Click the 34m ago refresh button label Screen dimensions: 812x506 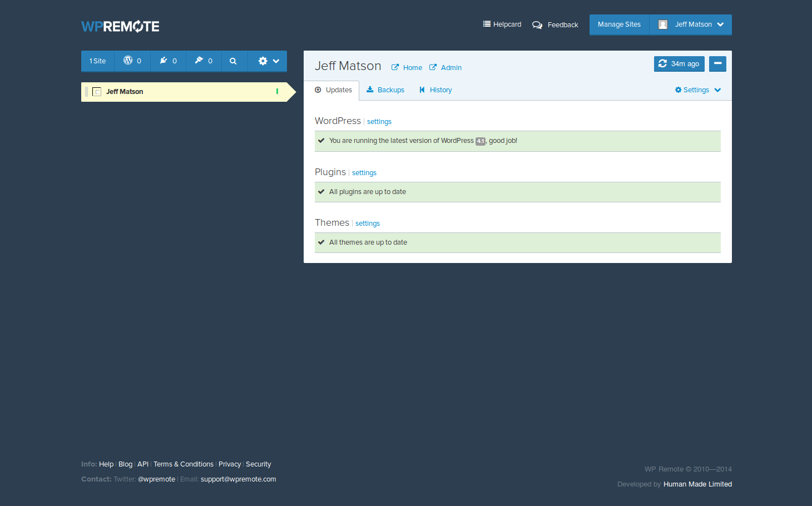click(685, 64)
